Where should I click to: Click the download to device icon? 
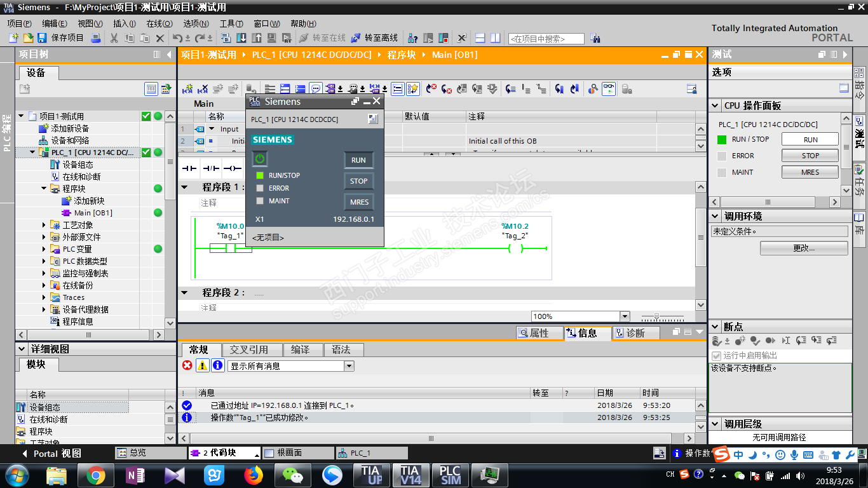coord(241,38)
